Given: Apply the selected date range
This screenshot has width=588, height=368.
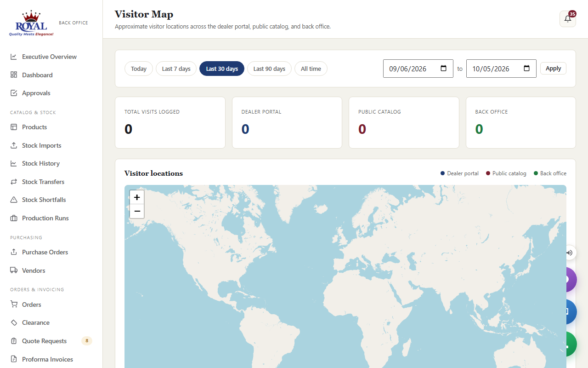Looking at the screenshot, I should pos(553,69).
